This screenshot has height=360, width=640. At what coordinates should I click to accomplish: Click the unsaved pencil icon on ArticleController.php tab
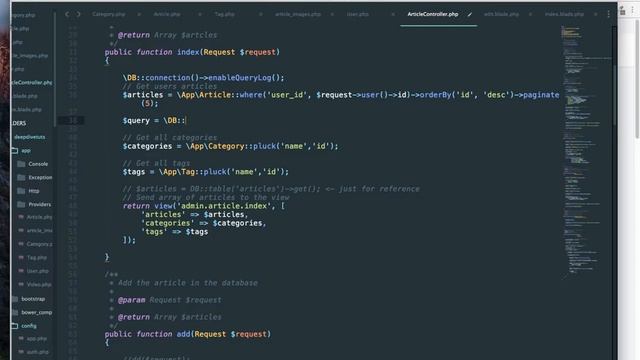[x=469, y=14]
